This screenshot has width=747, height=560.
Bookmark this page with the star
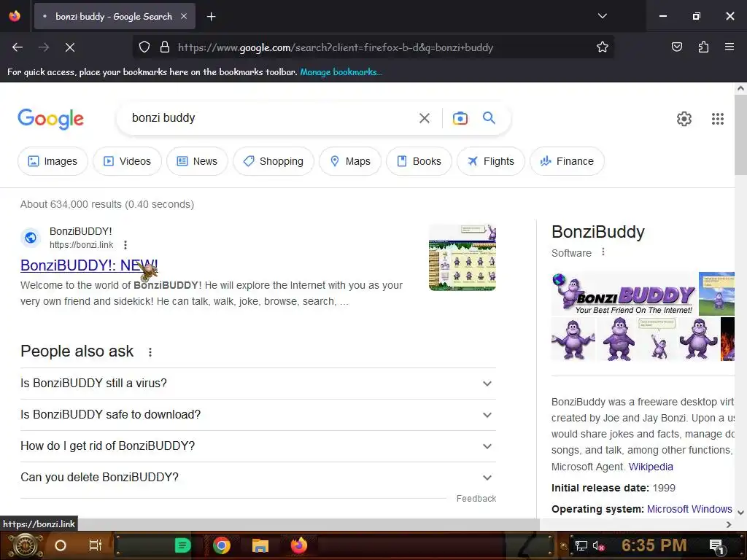[602, 47]
